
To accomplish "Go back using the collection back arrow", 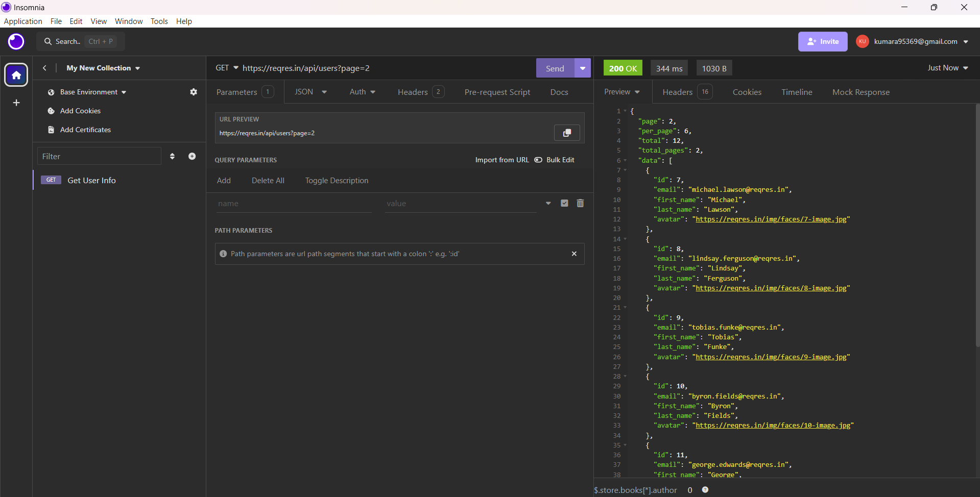I will point(45,68).
